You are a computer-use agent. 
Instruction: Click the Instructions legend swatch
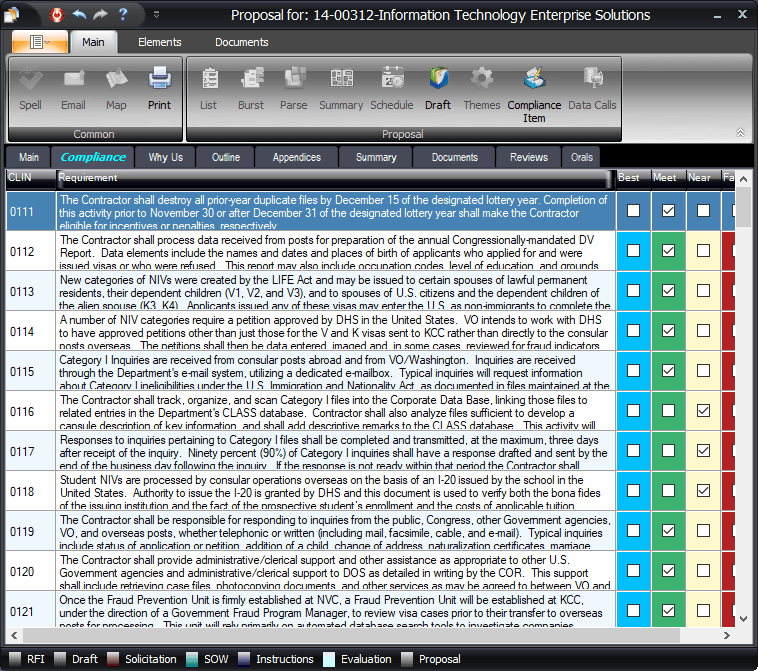coord(244,659)
